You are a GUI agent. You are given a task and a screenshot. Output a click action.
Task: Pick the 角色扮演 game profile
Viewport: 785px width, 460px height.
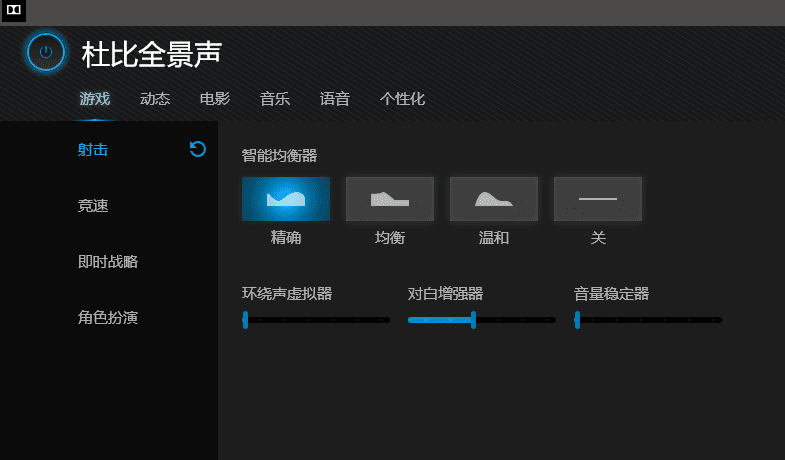click(108, 317)
